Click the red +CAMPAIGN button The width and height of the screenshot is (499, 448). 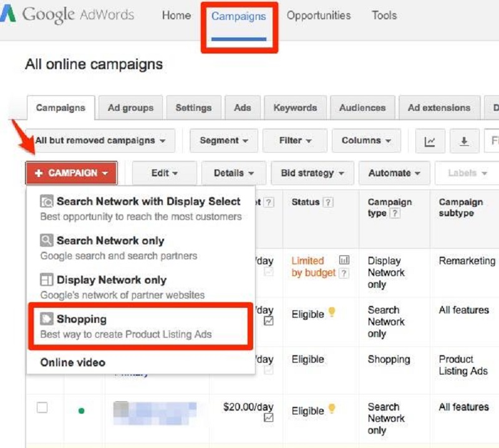(x=70, y=173)
